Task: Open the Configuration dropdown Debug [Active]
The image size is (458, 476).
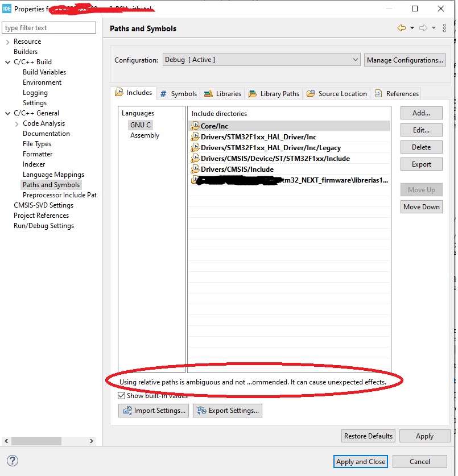Action: click(262, 60)
